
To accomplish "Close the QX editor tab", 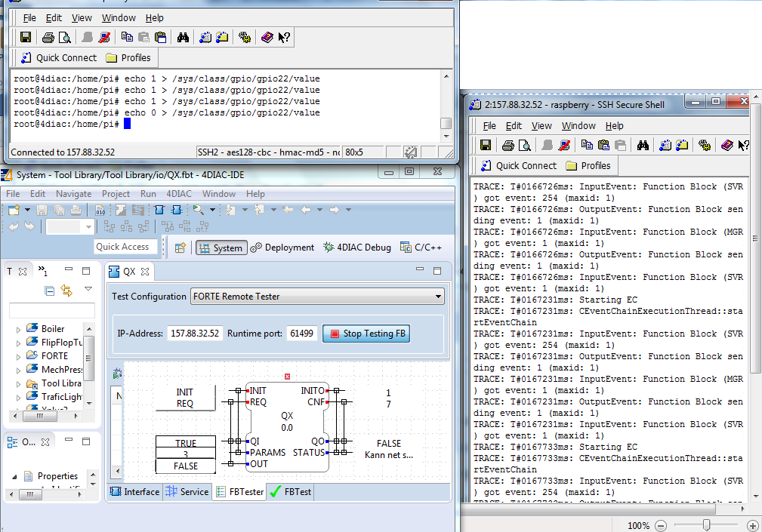I will click(145, 272).
